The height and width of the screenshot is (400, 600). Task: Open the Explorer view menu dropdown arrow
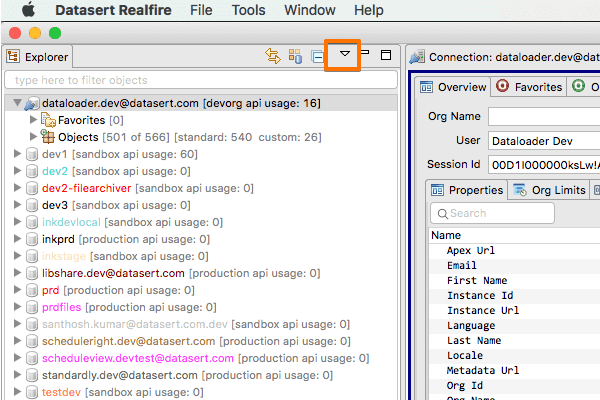coord(344,55)
